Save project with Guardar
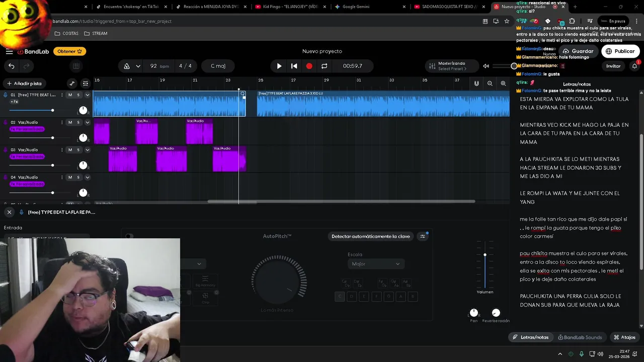 [578, 51]
